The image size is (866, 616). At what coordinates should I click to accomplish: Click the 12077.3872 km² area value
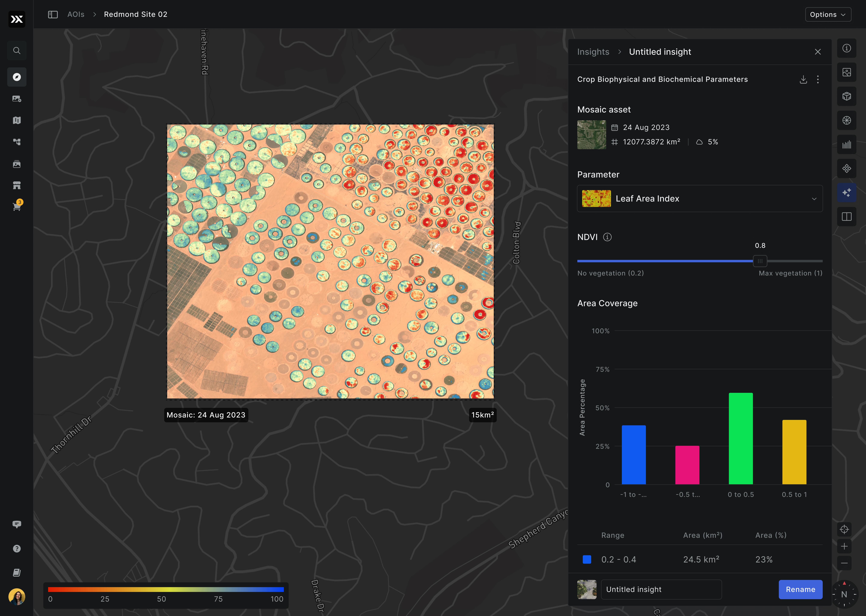pyautogui.click(x=651, y=142)
